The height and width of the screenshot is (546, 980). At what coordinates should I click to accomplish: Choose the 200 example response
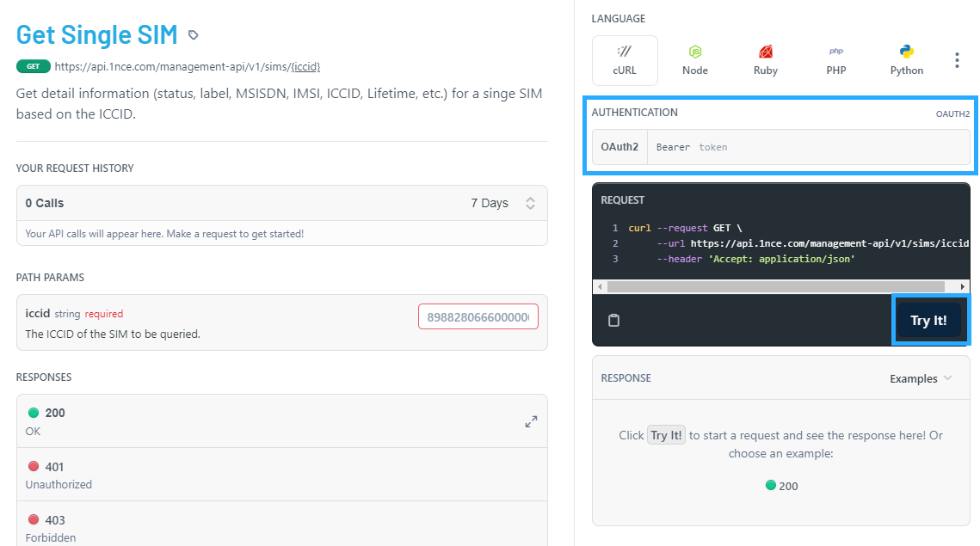pyautogui.click(x=781, y=486)
